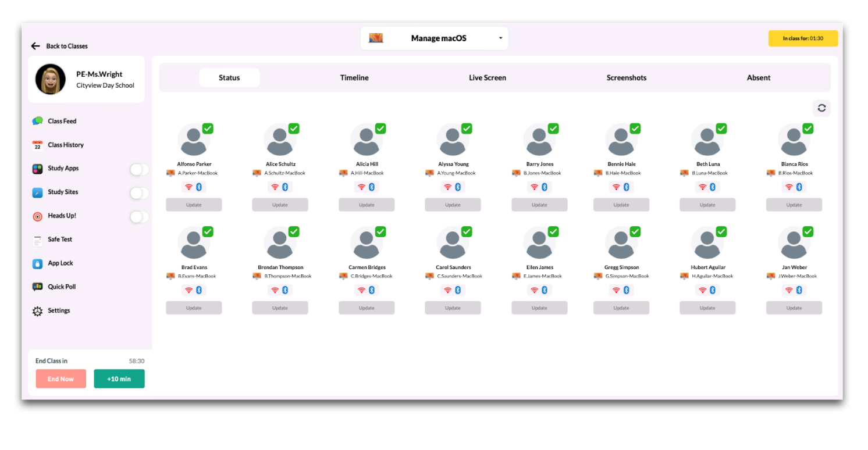Click Jan Weber's Bluetooth status icon

tap(799, 290)
